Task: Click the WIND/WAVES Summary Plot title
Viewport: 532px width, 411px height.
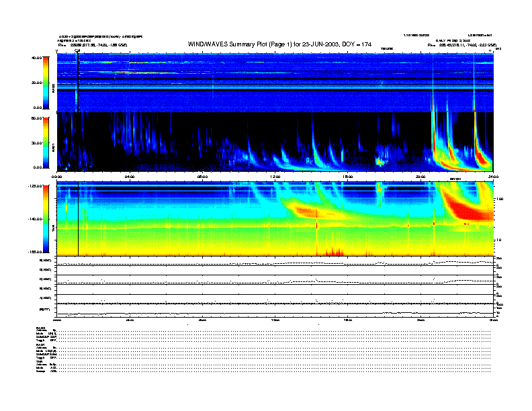Action: coord(279,44)
